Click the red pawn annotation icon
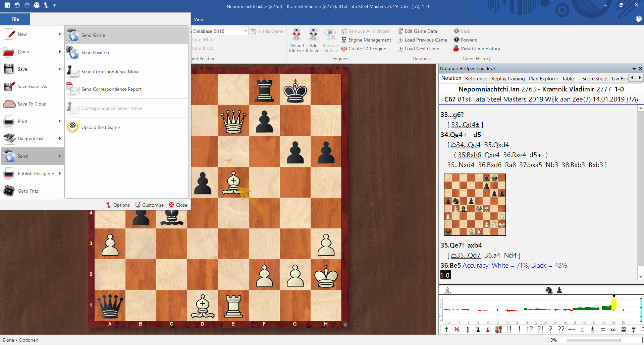The width and height of the screenshot is (644, 345). 488,329
